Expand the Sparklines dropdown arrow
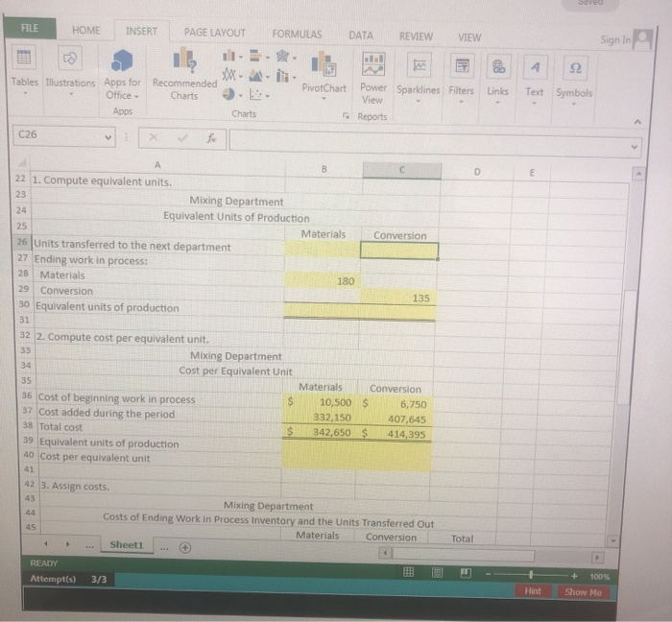 click(x=419, y=102)
